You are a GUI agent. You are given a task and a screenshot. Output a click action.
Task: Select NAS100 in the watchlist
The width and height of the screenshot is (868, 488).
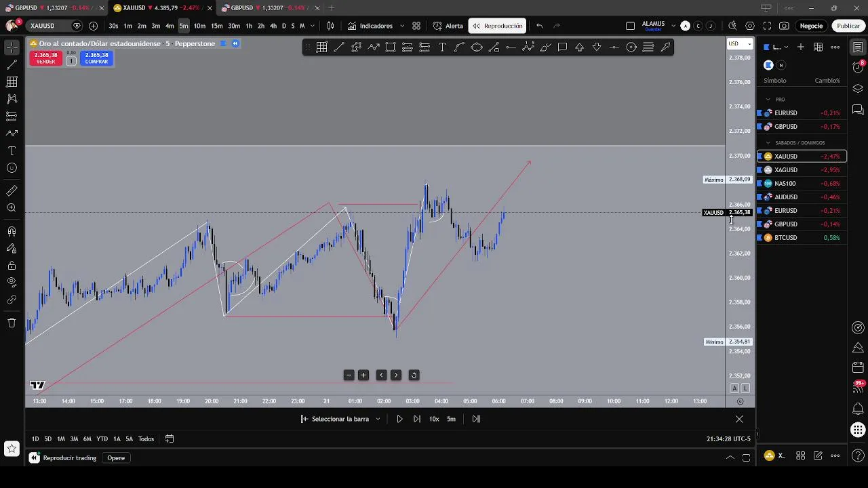(x=801, y=183)
